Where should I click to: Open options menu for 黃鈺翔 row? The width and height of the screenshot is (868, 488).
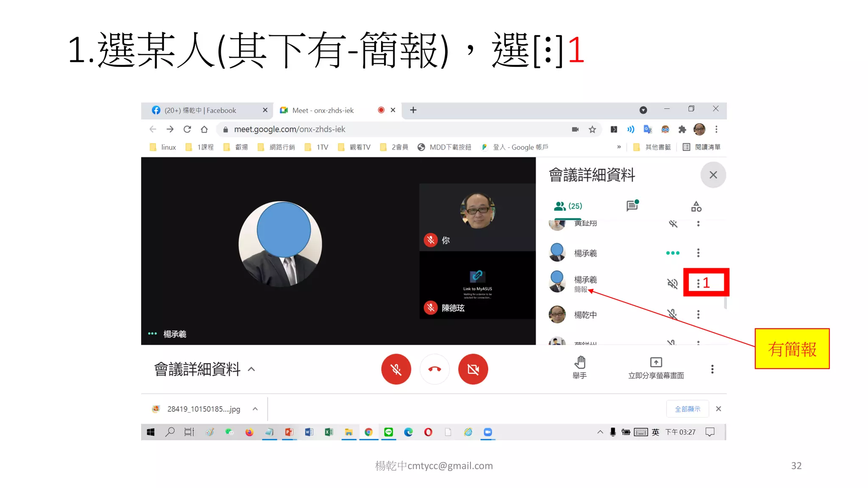[698, 223]
